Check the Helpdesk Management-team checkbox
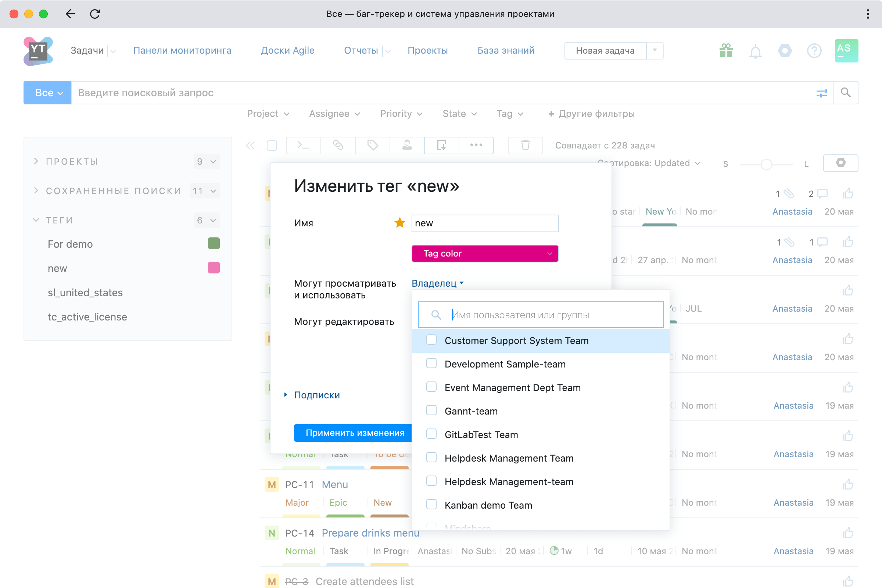Viewport: 882px width, 588px height. (431, 481)
